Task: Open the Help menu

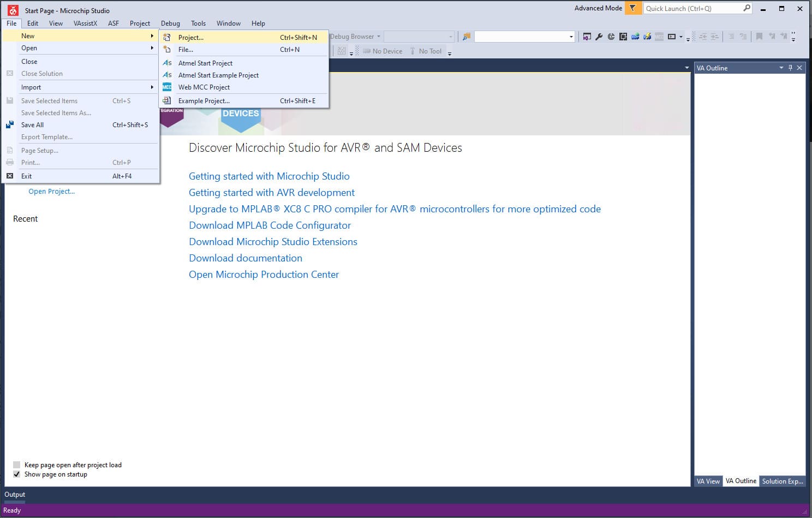Action: [x=258, y=23]
